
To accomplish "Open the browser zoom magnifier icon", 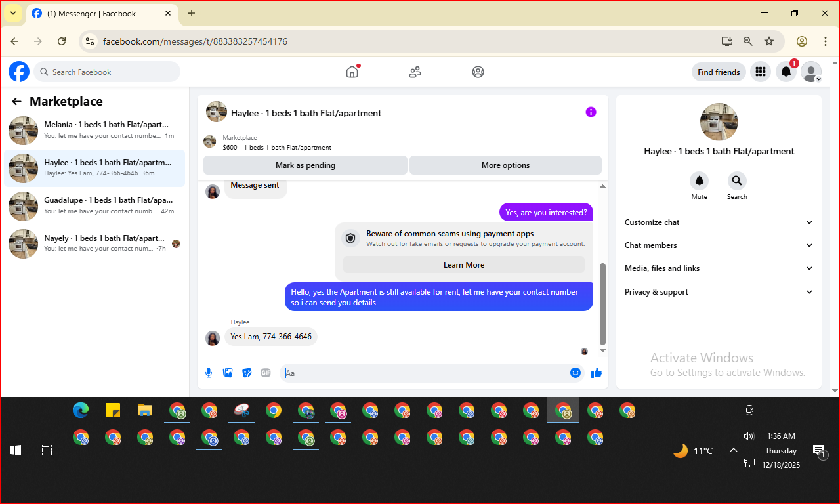I will coord(748,41).
